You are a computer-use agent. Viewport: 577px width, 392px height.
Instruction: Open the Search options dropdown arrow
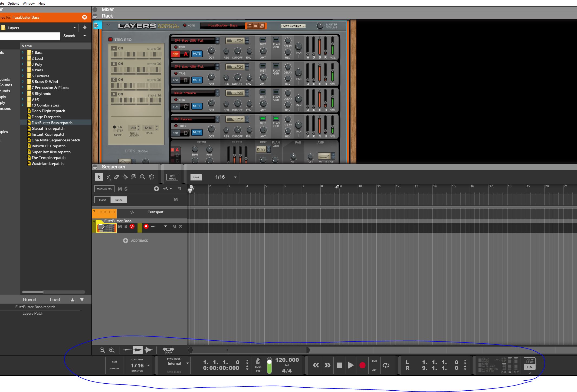[84, 36]
